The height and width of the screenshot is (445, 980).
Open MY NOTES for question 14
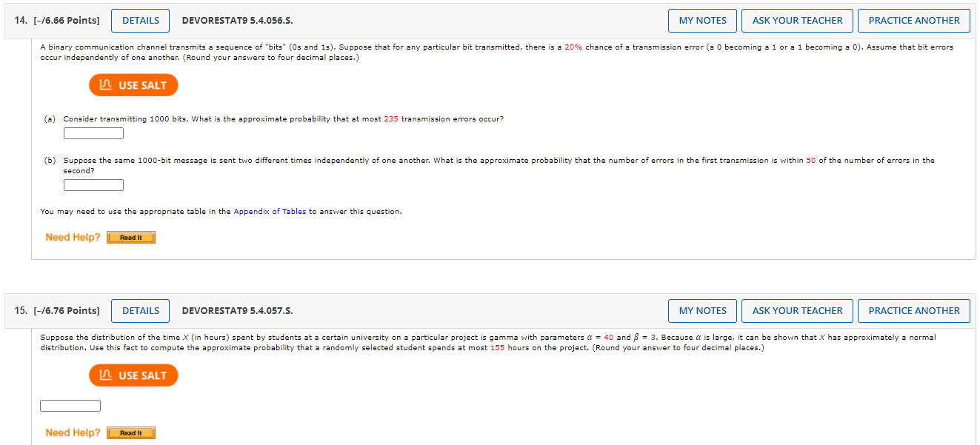(x=701, y=20)
